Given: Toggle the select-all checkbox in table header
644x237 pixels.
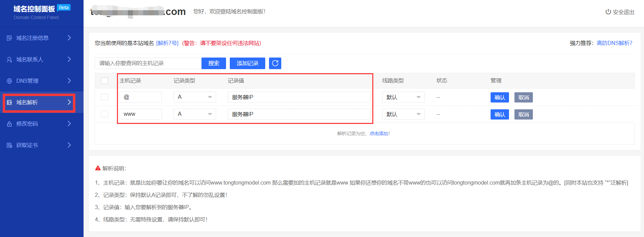Looking at the screenshot, I should tap(105, 81).
